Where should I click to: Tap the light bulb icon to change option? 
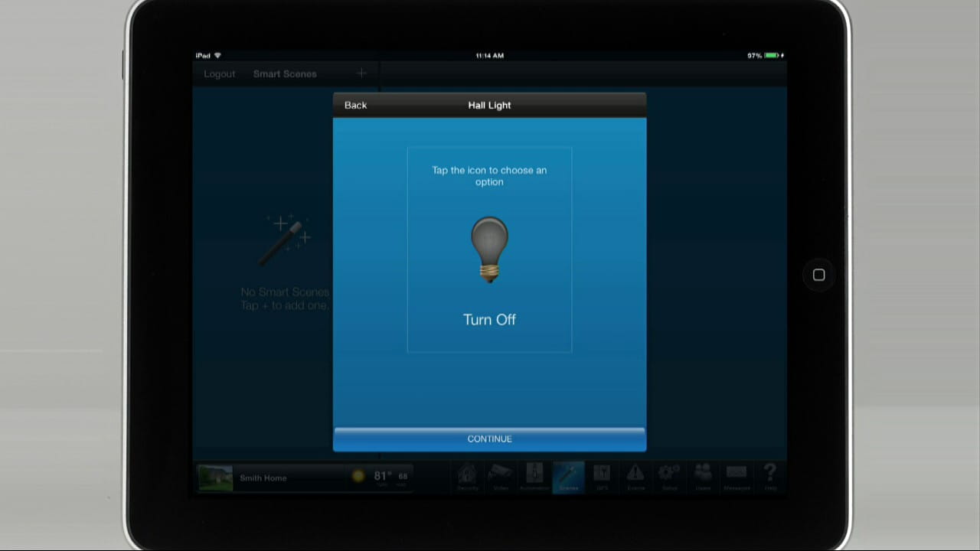[x=489, y=249]
